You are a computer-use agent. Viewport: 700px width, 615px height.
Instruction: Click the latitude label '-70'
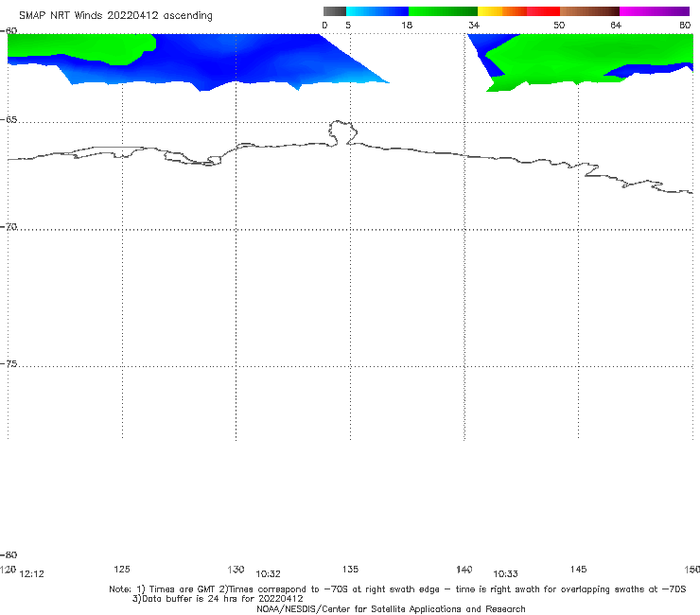[9, 227]
